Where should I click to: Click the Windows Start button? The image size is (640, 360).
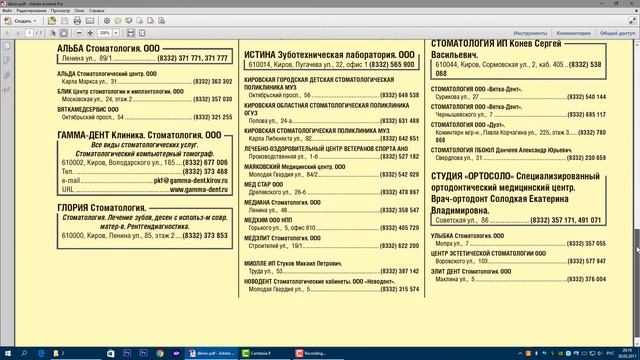[7, 353]
